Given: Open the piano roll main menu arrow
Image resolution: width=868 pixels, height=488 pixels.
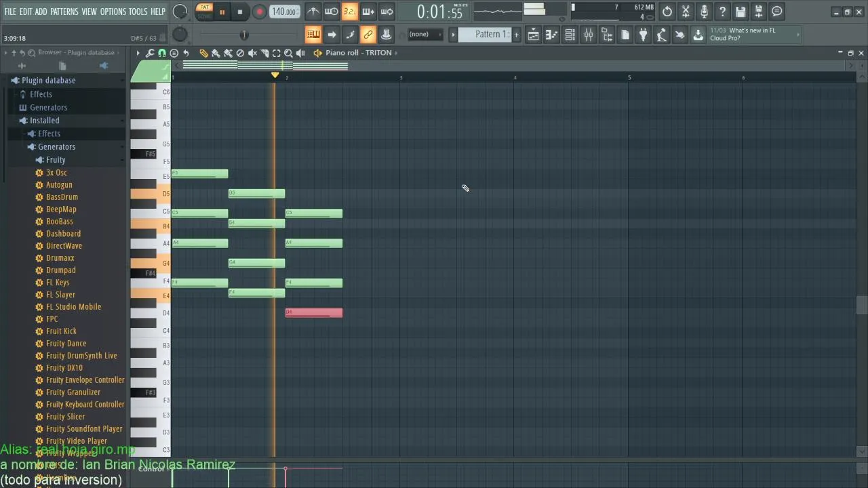Looking at the screenshot, I should (x=138, y=53).
